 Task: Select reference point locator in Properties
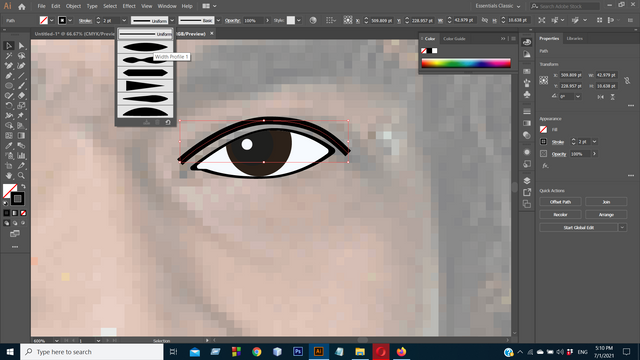544,80
